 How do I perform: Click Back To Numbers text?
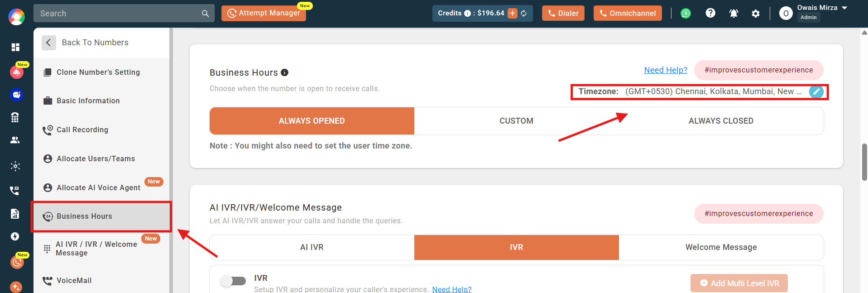pyautogui.click(x=95, y=43)
